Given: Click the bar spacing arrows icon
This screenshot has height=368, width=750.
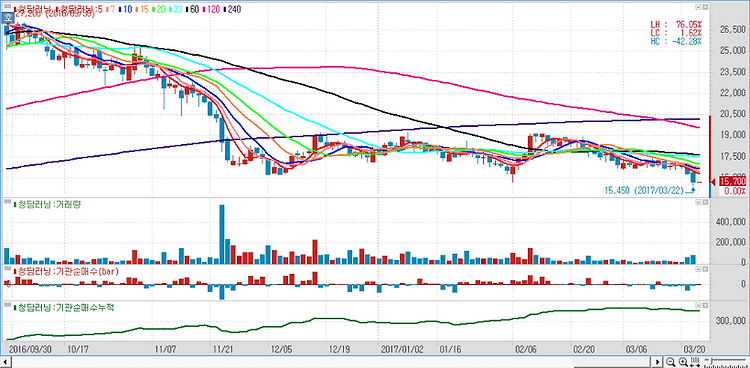Looking at the screenshot, I should (695, 362).
